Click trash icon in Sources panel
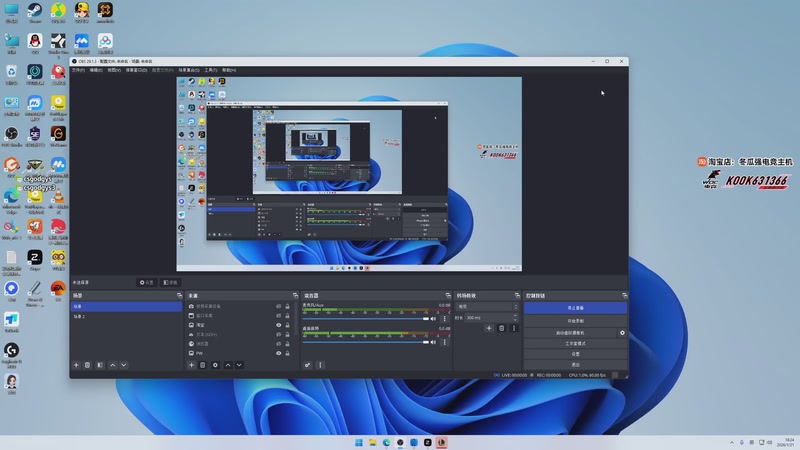The width and height of the screenshot is (800, 450). coord(203,365)
